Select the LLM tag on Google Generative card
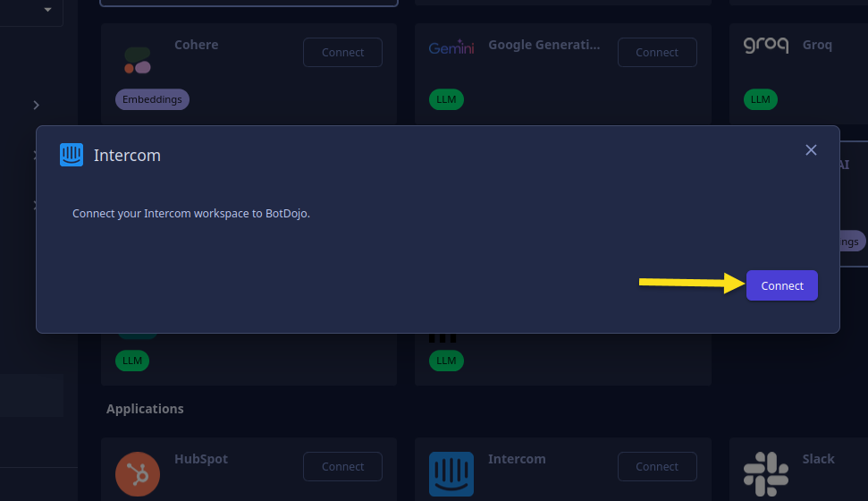Screen dimensions: 868x501 pyautogui.click(x=446, y=100)
